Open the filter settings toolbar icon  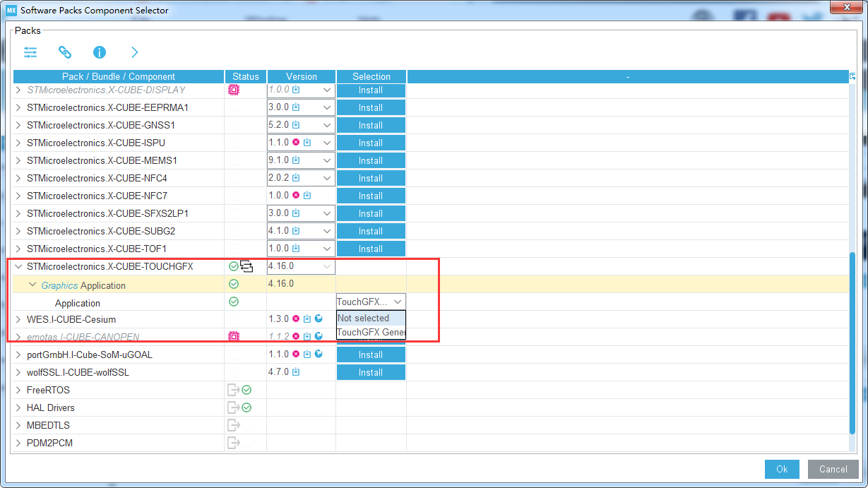point(30,52)
